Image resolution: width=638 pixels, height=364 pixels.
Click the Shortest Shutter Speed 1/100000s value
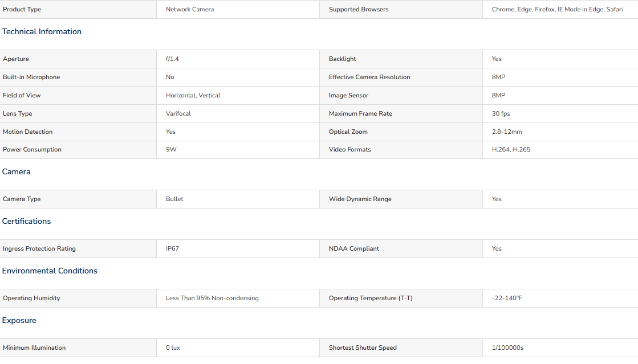tap(507, 347)
